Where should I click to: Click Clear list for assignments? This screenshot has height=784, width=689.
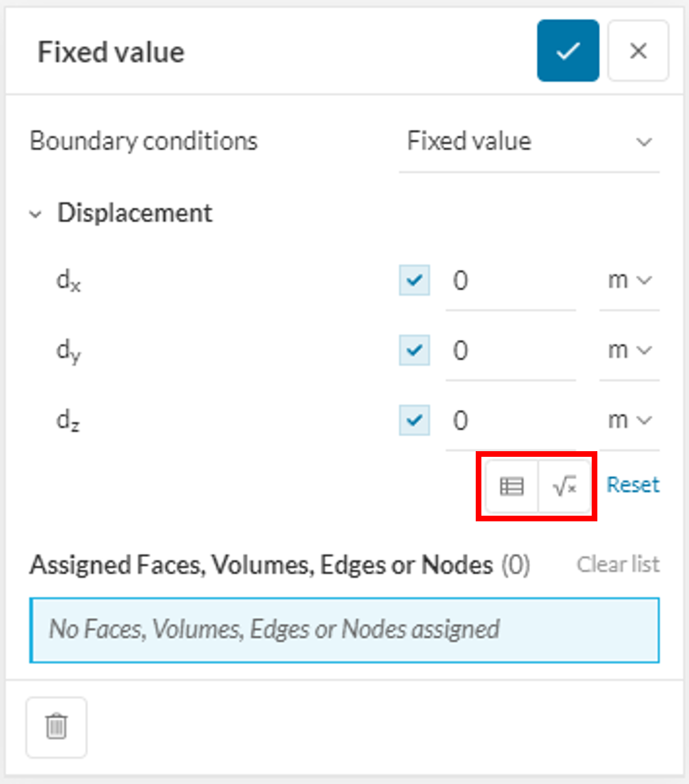point(618,564)
